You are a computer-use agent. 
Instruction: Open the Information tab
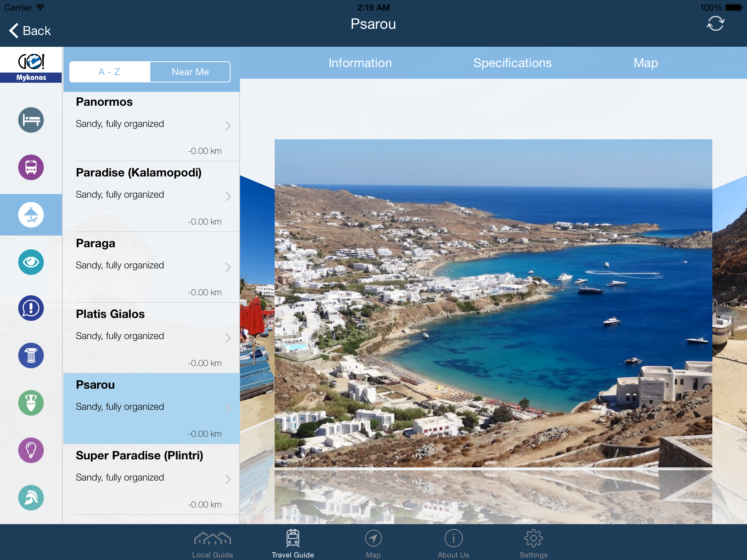(x=360, y=63)
